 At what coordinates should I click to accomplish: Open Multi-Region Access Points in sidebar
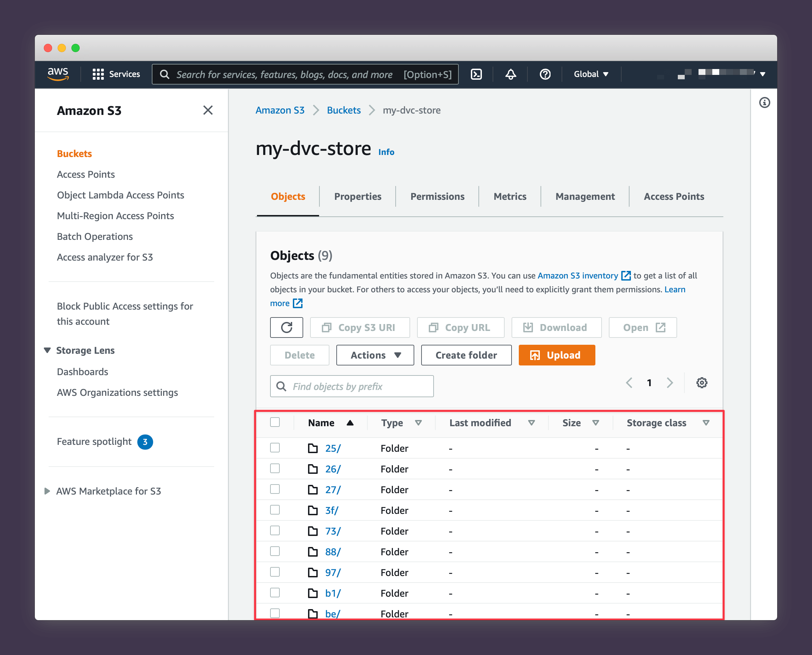[x=116, y=216]
